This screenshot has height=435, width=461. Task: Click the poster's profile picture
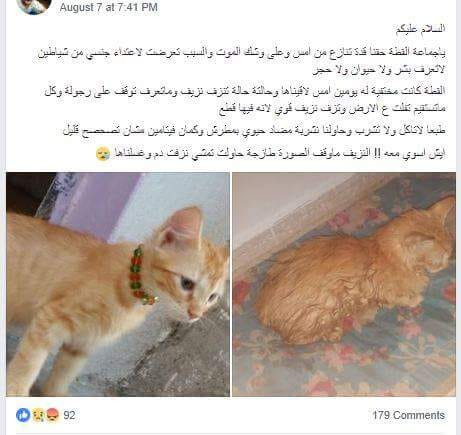point(34,6)
